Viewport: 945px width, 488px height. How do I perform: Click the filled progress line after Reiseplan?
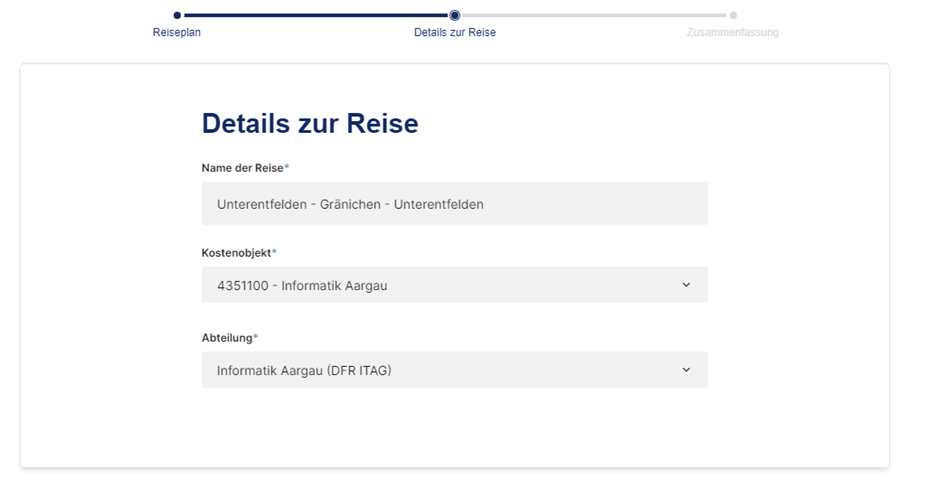[315, 15]
